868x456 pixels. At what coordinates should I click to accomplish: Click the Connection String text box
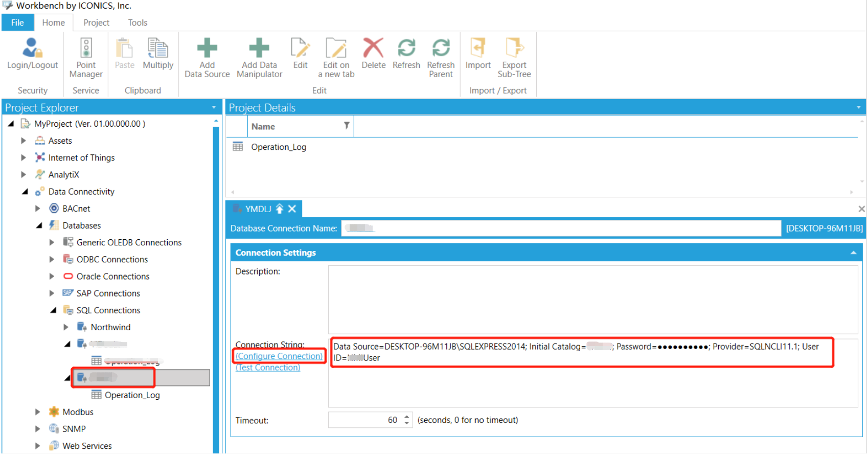click(593, 373)
